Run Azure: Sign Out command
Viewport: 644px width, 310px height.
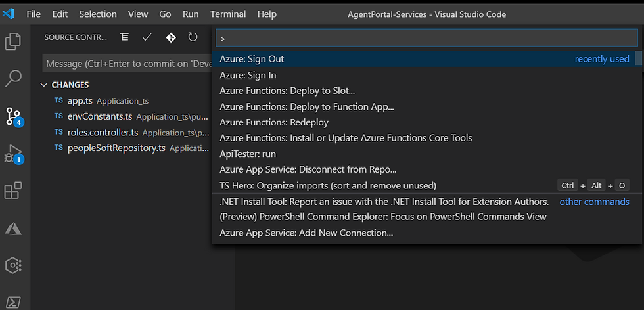click(x=424, y=59)
